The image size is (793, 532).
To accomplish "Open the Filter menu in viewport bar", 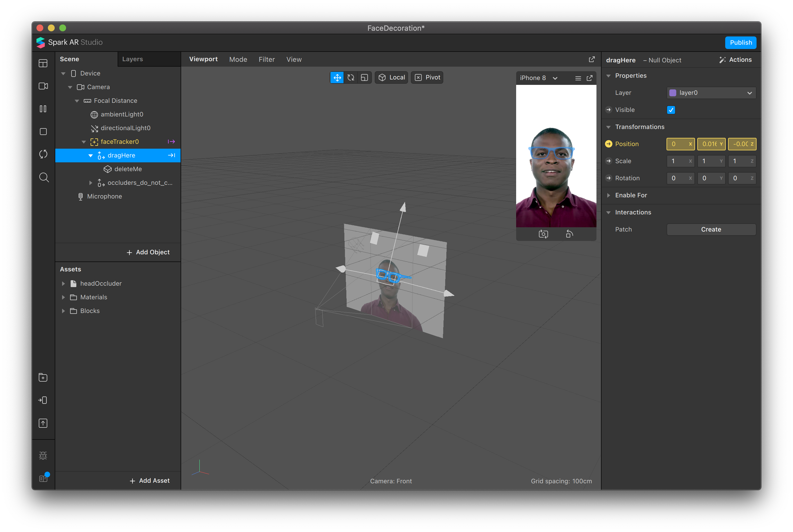I will (x=266, y=59).
